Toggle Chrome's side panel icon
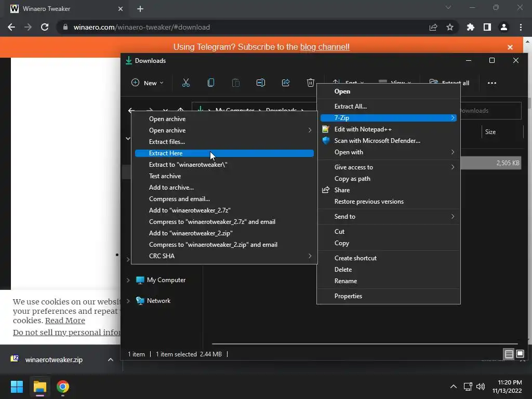Screen dimensions: 532x399 pyautogui.click(x=487, y=27)
